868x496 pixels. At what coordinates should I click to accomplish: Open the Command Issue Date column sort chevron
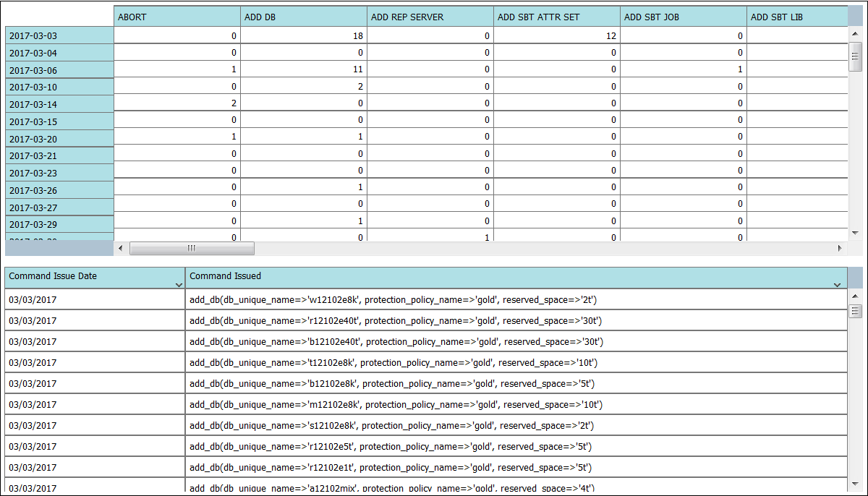tap(179, 286)
